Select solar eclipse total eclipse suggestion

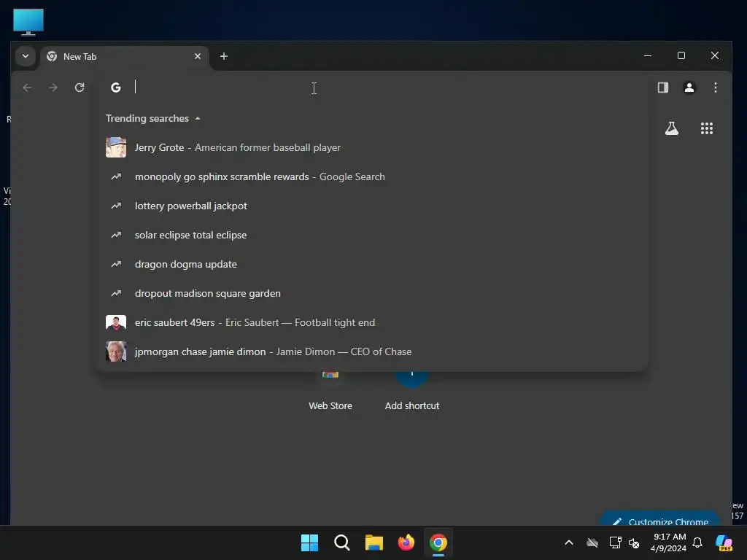[371, 235]
